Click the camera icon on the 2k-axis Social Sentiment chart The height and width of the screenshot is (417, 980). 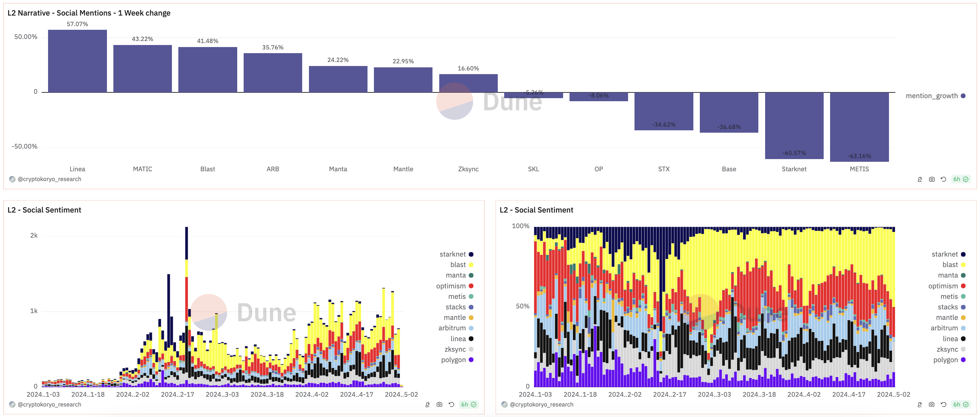[439, 404]
